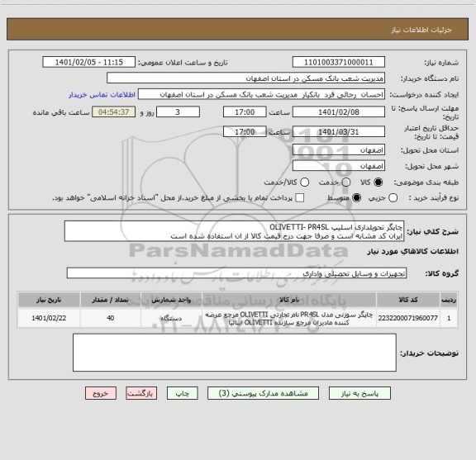The image size is (476, 460).
Task: Click the شماره نیاز field 1101003371000011
Action: pyautogui.click(x=339, y=62)
